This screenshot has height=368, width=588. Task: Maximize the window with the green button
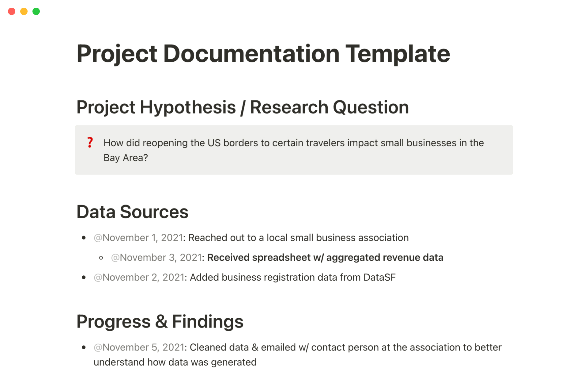click(x=36, y=11)
